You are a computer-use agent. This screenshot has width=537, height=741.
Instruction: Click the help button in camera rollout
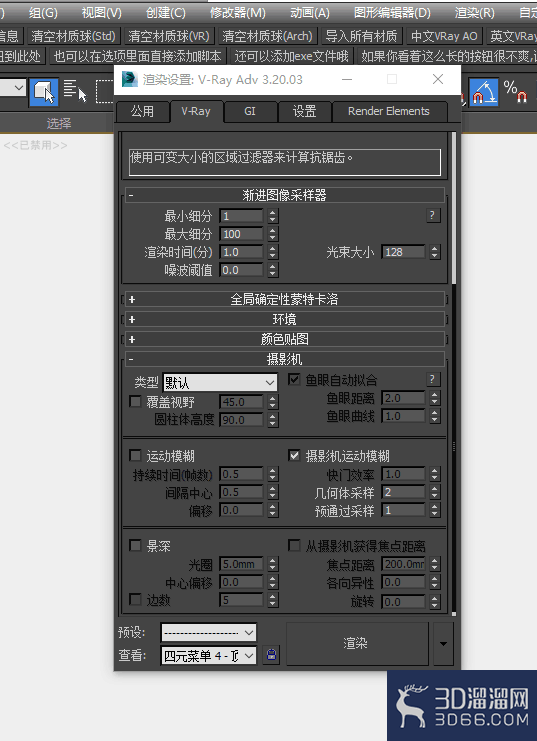pyautogui.click(x=432, y=379)
